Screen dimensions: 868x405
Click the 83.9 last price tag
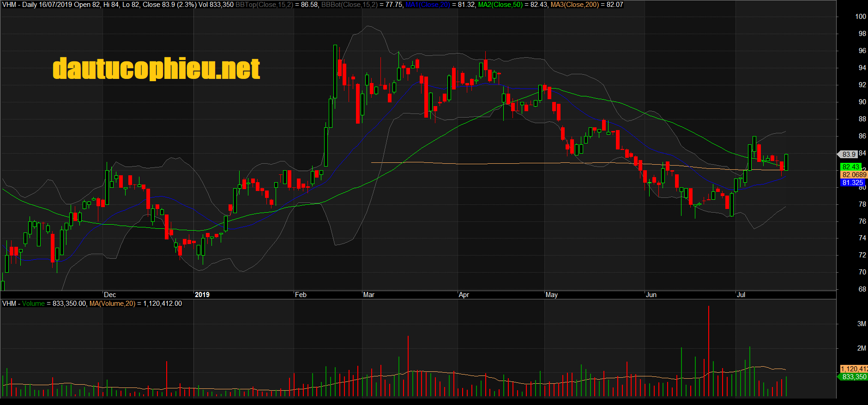coord(849,155)
